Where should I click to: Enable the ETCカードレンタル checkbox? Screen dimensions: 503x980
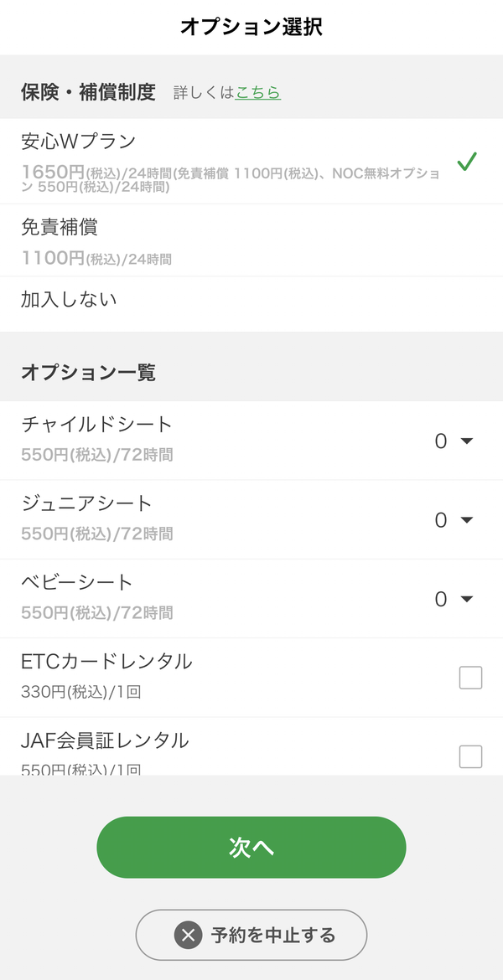click(x=470, y=678)
